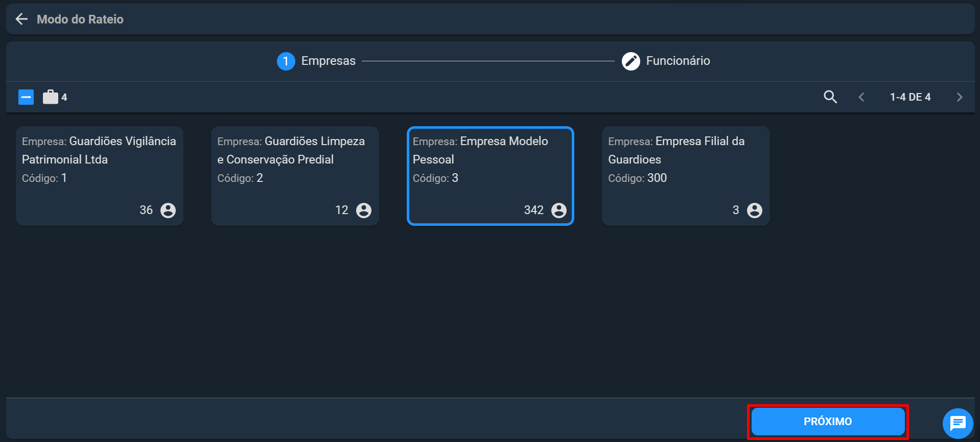Screen dimensions: 980x442
Task: Go to the previous page chevron
Action: [861, 97]
